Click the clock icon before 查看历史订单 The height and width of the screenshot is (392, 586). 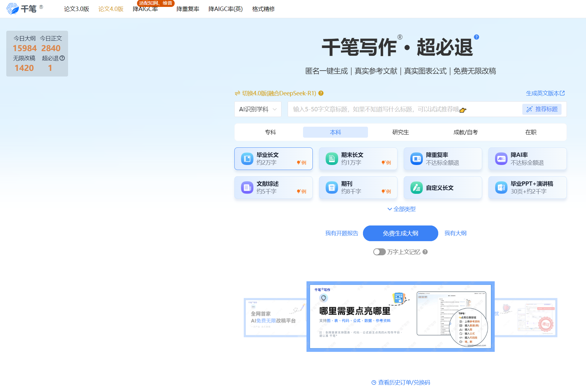[x=374, y=382]
